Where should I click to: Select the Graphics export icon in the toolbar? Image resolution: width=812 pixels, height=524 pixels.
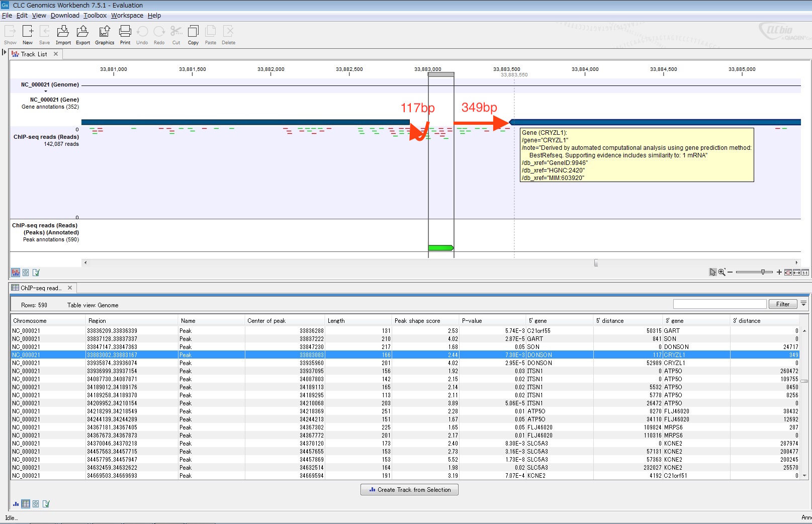click(x=104, y=33)
